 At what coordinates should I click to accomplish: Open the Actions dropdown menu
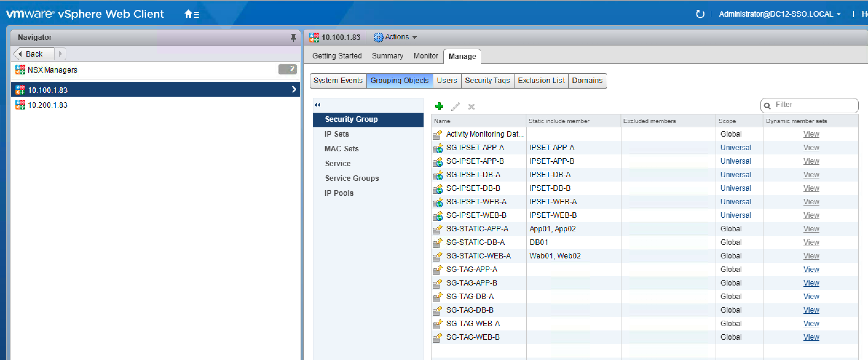coord(396,37)
